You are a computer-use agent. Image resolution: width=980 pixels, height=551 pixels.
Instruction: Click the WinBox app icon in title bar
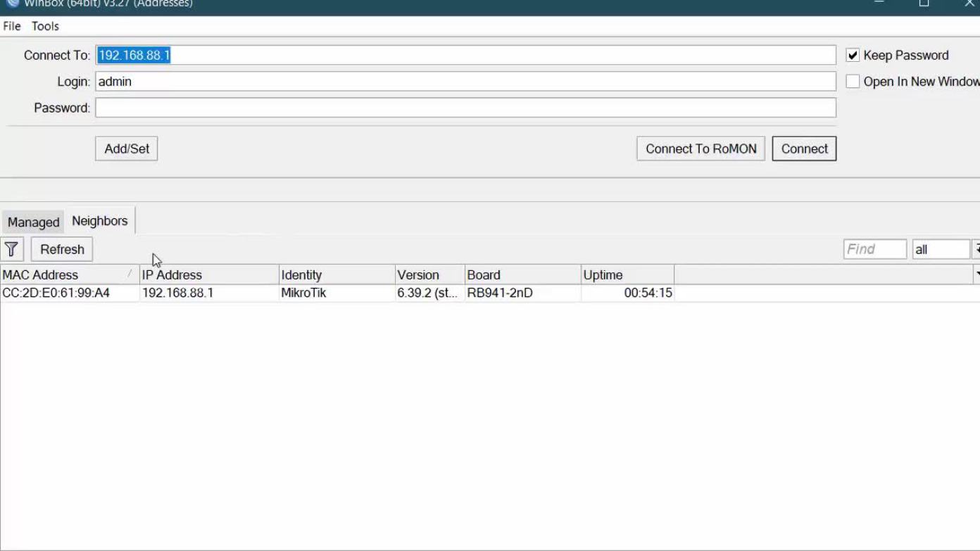pyautogui.click(x=12, y=3)
